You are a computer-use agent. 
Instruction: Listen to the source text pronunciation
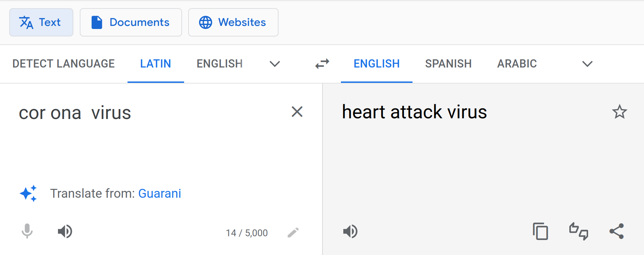(x=65, y=231)
